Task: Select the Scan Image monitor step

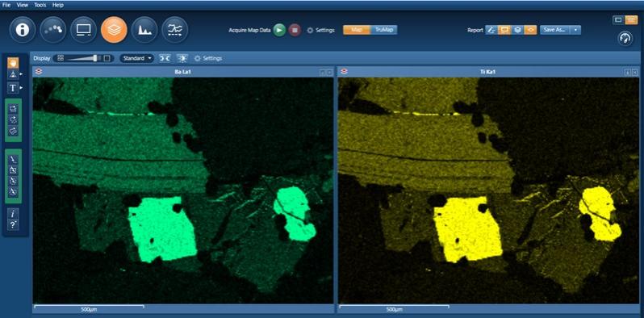Action: click(x=83, y=30)
